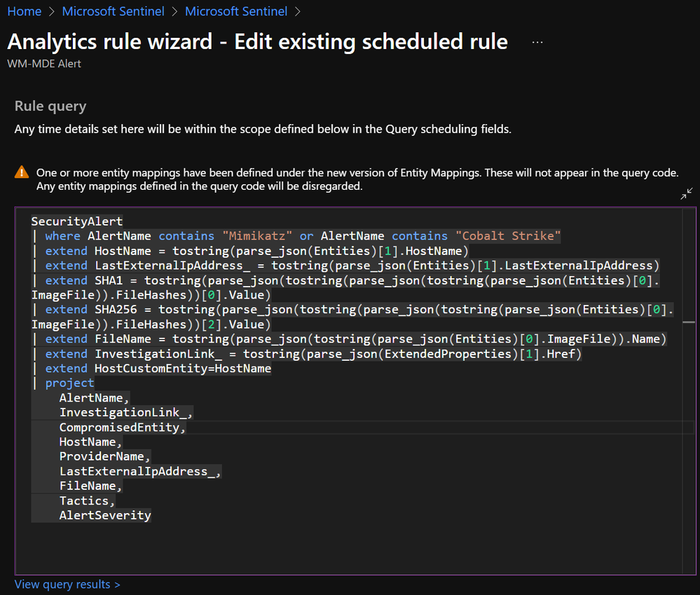Click the Rule query heading

tap(50, 107)
